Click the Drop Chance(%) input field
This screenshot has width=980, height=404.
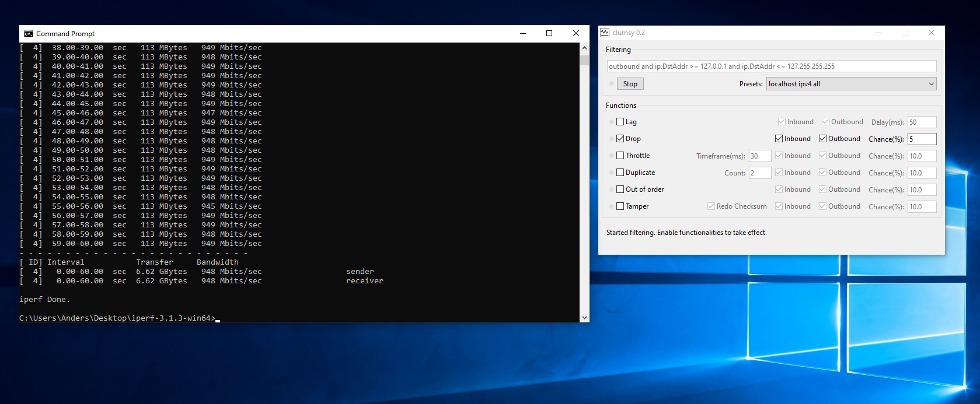coord(922,139)
